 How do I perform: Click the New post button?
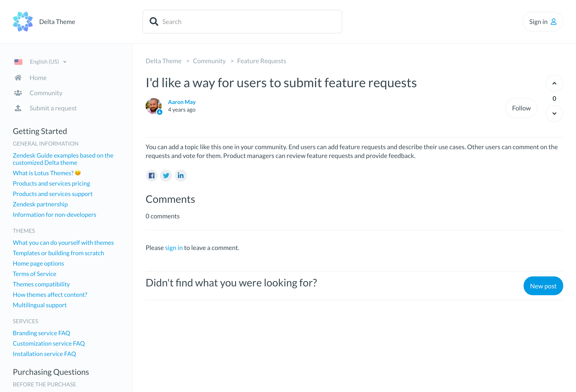pyautogui.click(x=543, y=286)
